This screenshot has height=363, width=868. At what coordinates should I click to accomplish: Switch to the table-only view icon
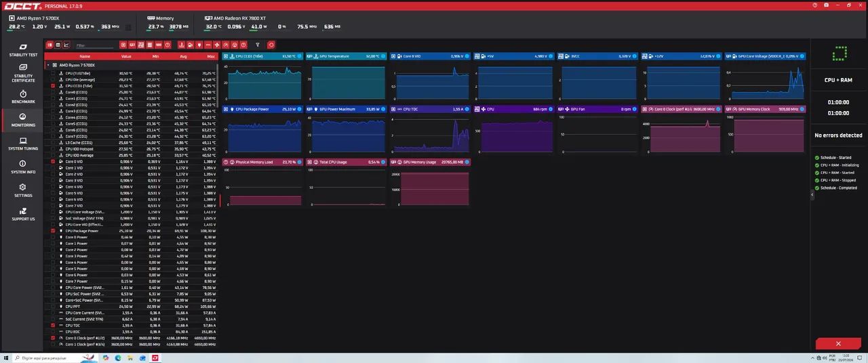click(x=58, y=45)
